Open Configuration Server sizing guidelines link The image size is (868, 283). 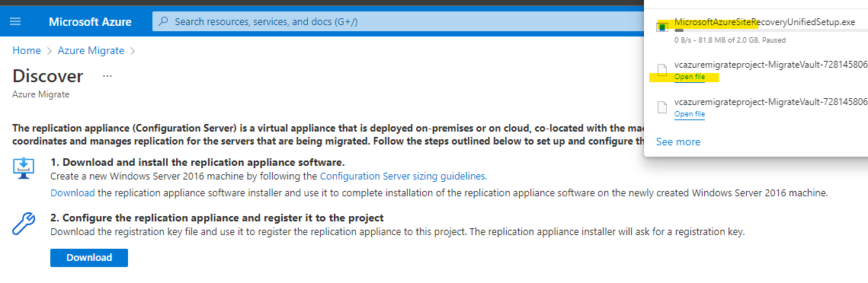404,176
